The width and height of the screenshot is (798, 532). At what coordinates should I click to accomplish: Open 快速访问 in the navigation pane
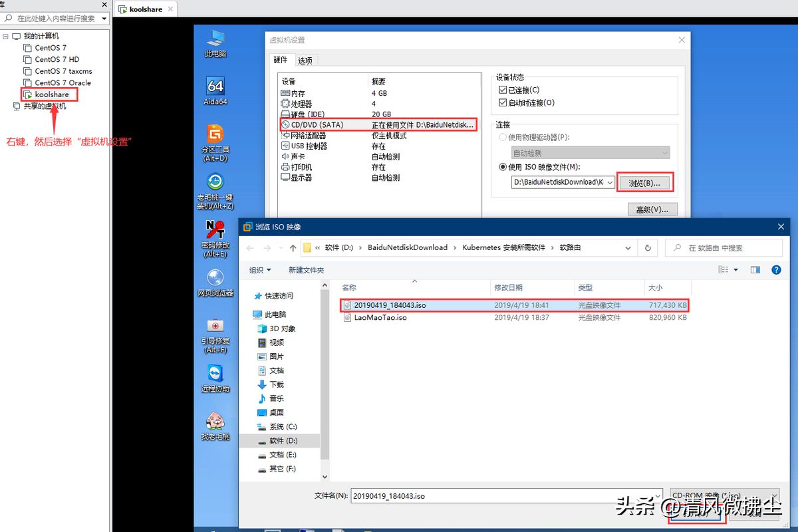273,296
